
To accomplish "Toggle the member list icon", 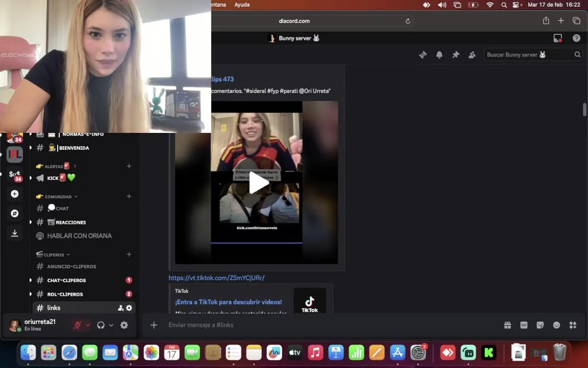I will coord(472,55).
